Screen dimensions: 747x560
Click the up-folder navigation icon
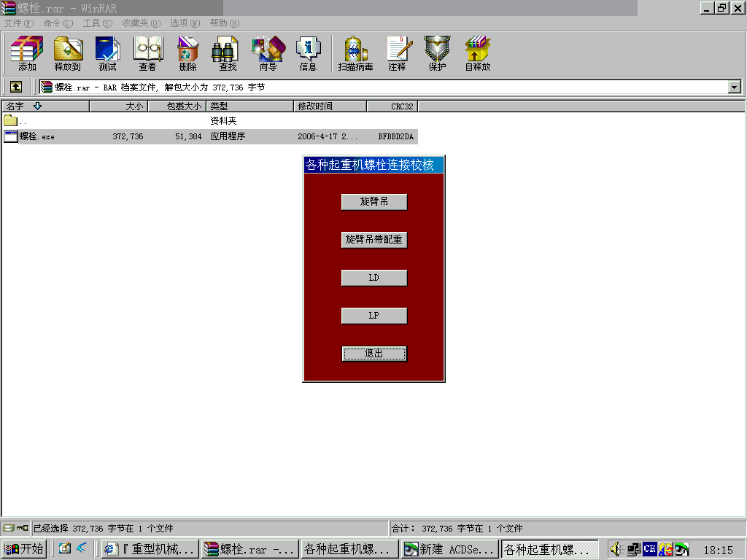16,86
